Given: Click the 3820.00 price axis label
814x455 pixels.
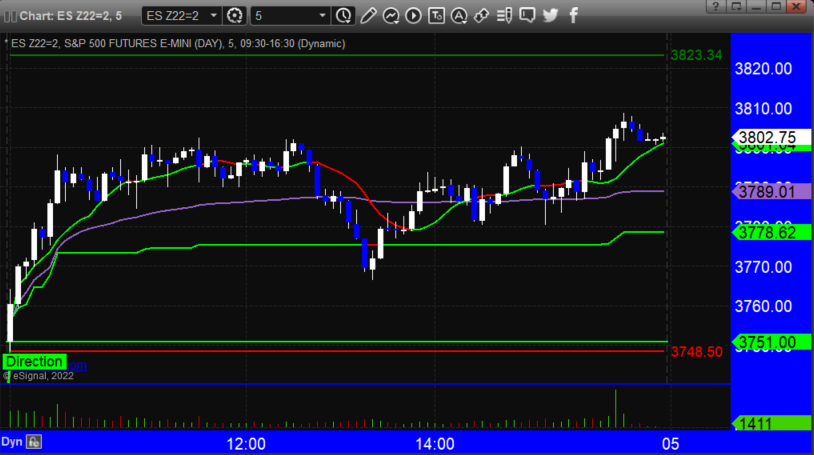Looking at the screenshot, I should 763,69.
